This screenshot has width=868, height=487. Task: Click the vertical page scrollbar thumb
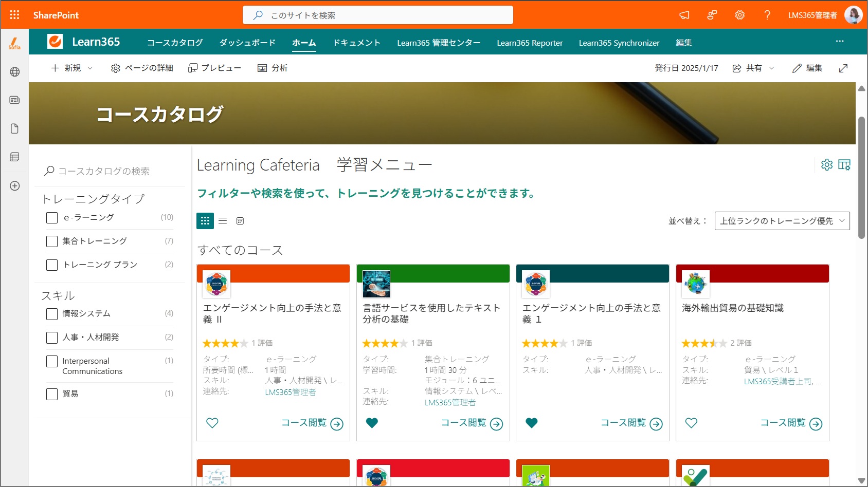(x=861, y=177)
